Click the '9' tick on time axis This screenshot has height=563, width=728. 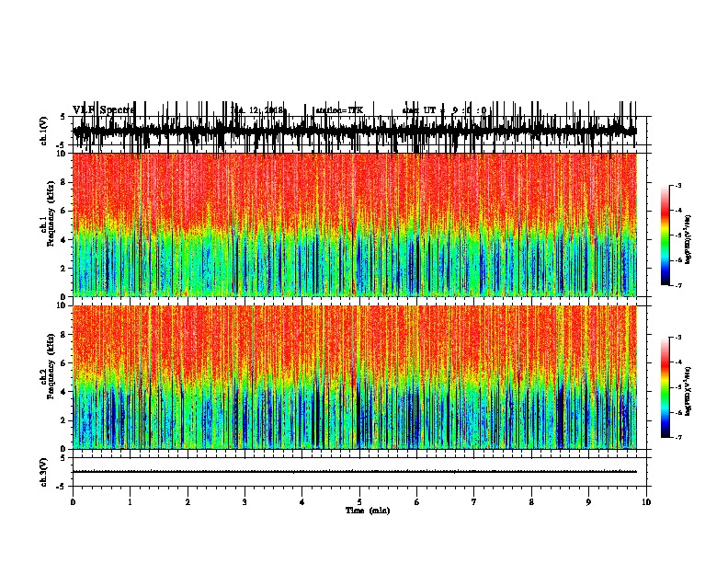pyautogui.click(x=588, y=502)
